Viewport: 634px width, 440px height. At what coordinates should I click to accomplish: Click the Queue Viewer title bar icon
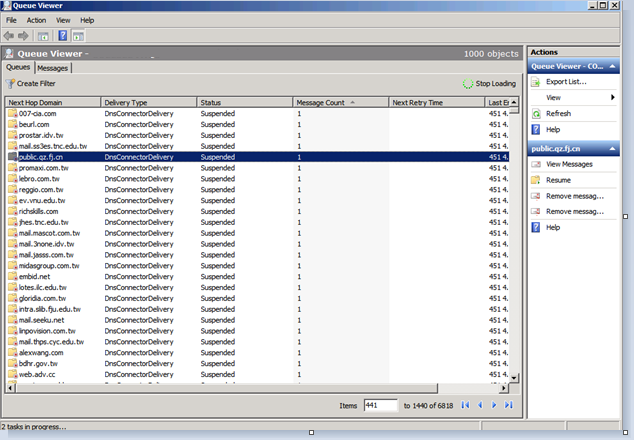(6, 5)
